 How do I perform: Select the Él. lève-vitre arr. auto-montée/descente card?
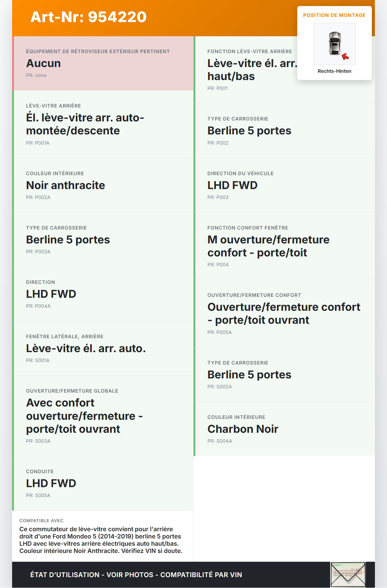[x=103, y=124]
